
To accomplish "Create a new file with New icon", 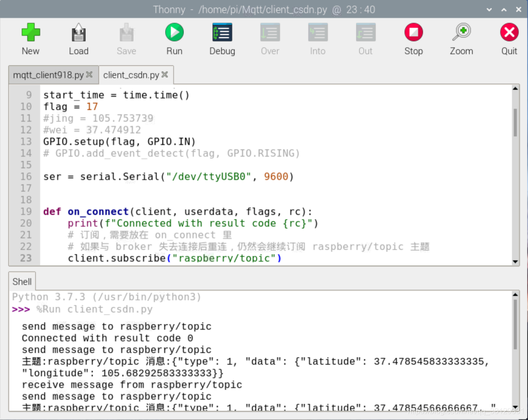I will tap(31, 33).
